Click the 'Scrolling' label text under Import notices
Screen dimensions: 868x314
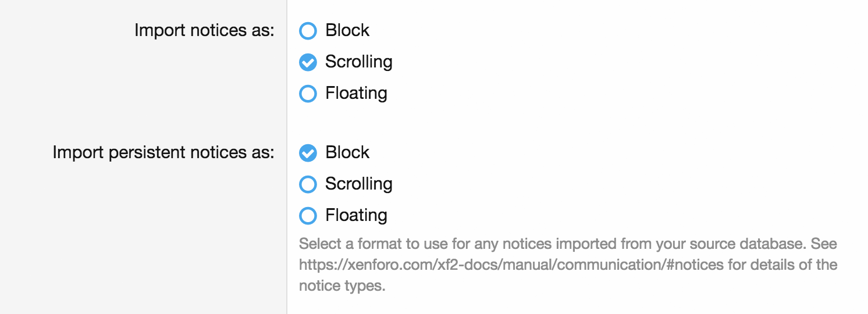pos(358,62)
